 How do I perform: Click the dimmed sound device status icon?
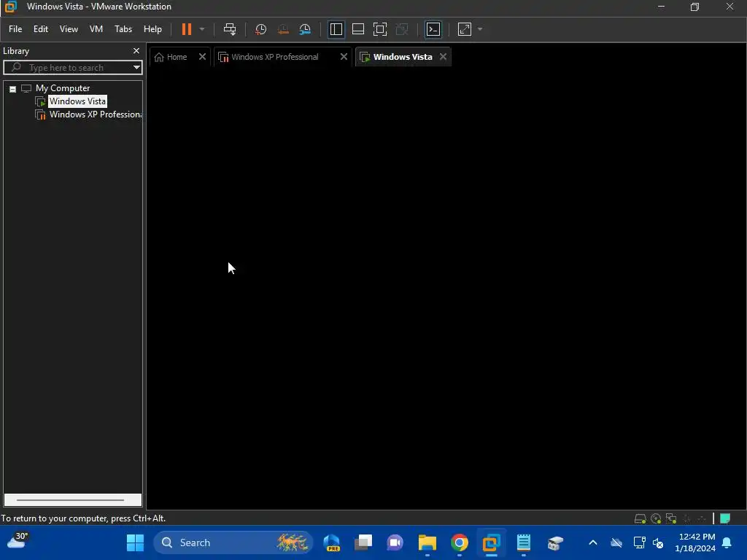pos(686,518)
